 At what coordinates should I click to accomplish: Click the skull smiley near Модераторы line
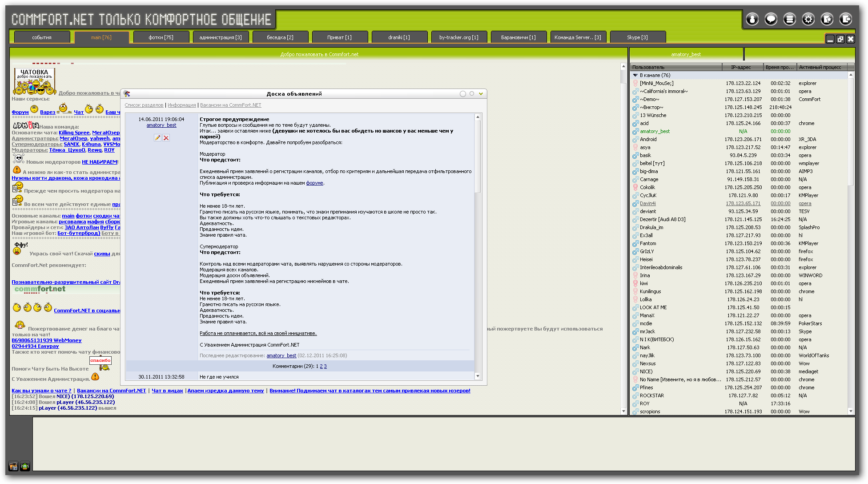(19, 159)
